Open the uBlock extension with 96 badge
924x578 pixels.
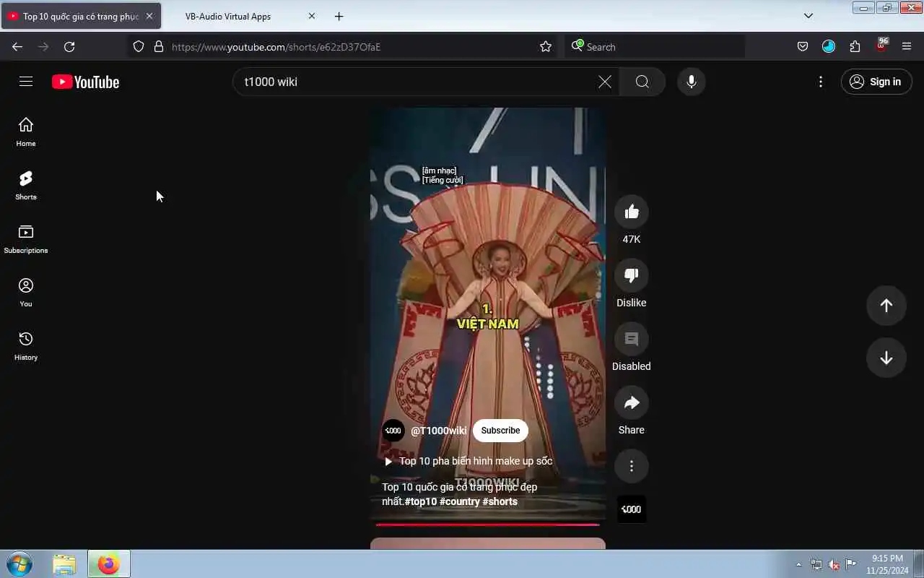pos(881,46)
